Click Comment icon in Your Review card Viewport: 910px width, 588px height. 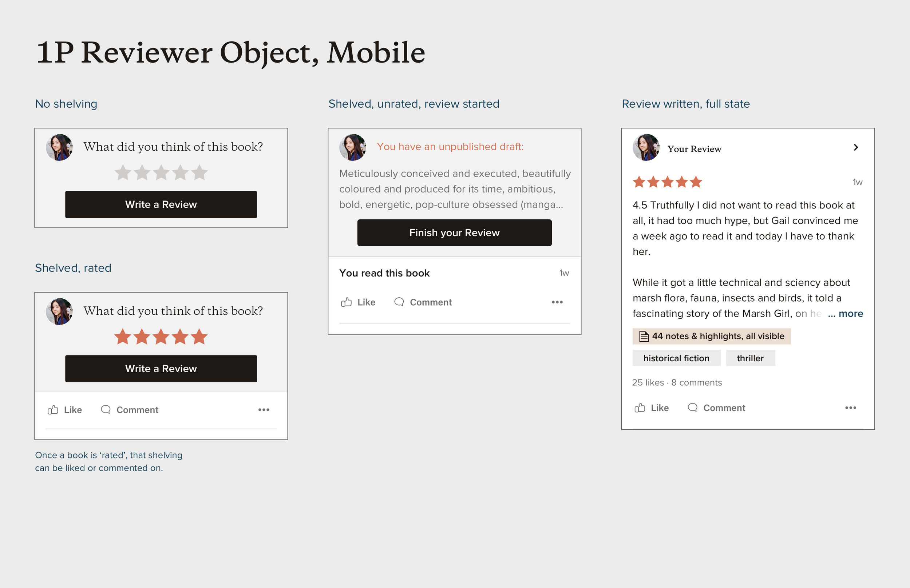click(x=692, y=408)
